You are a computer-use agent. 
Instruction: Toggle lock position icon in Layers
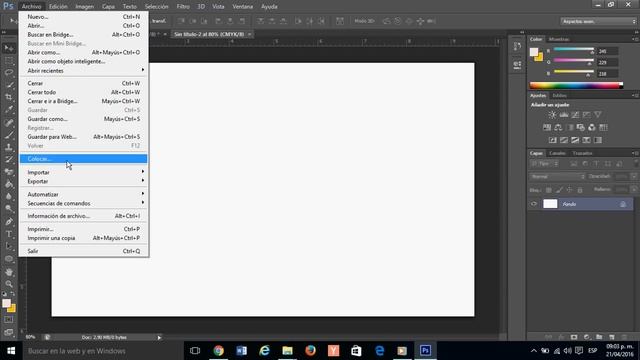[x=569, y=190]
